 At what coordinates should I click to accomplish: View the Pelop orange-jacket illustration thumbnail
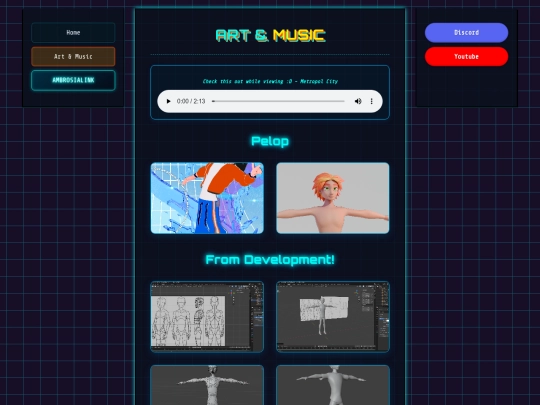(x=207, y=198)
